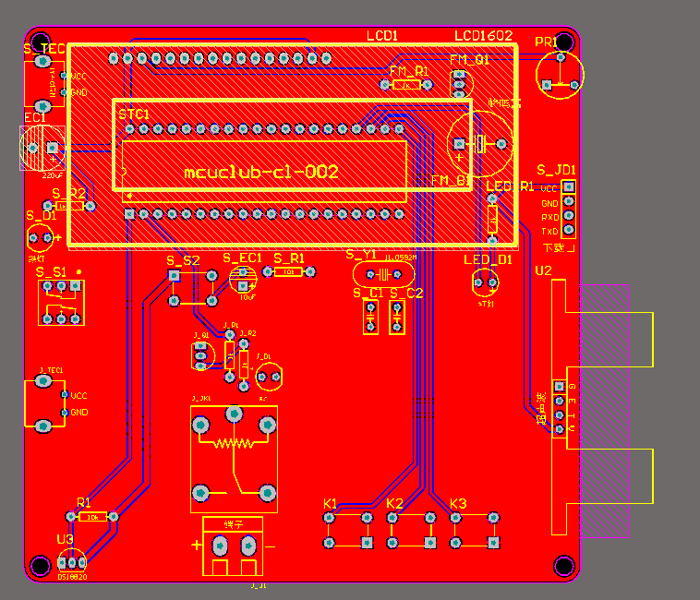Select the EC1 capacitor footprint
This screenshot has width=700, height=600.
[x=42, y=148]
